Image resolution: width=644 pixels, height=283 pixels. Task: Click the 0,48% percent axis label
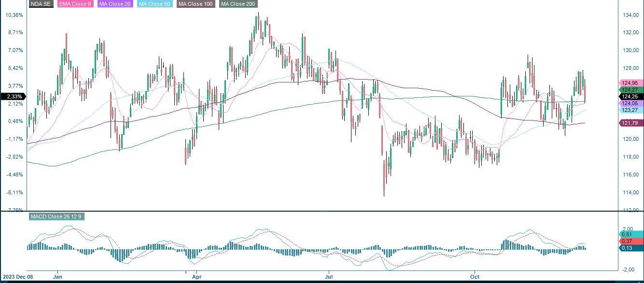(x=15, y=121)
